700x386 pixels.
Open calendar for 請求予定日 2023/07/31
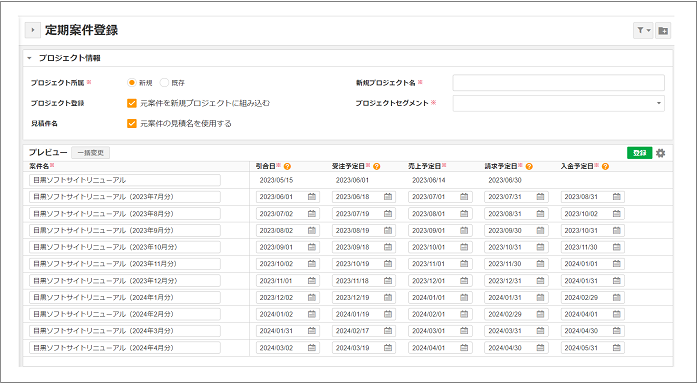click(540, 197)
